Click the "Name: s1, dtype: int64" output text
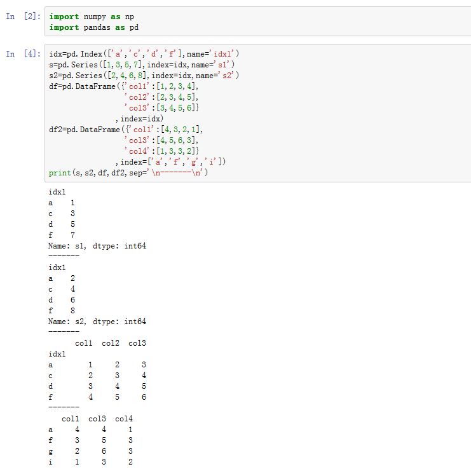The image size is (471, 476). [x=97, y=246]
